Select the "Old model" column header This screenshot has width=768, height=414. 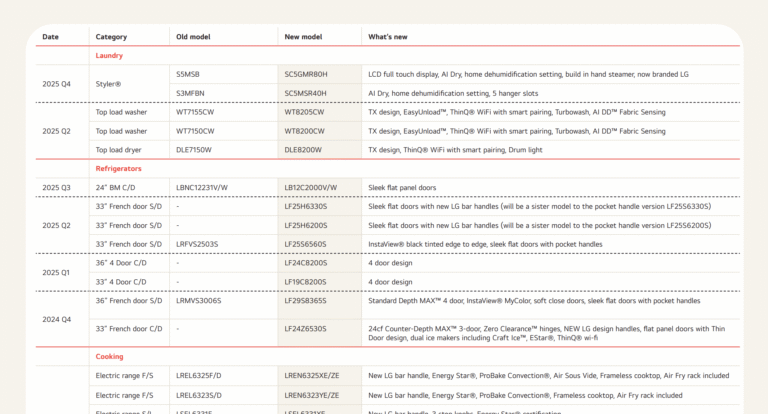[x=193, y=37]
